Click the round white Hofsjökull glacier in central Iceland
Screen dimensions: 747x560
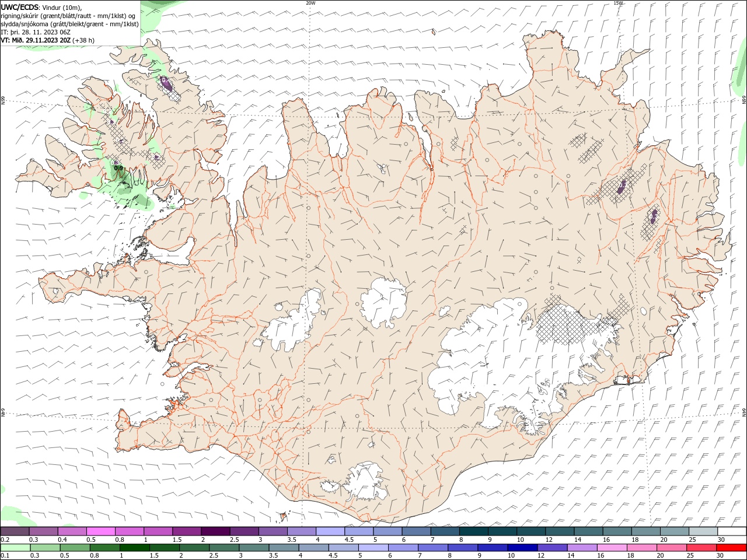pos(383,302)
